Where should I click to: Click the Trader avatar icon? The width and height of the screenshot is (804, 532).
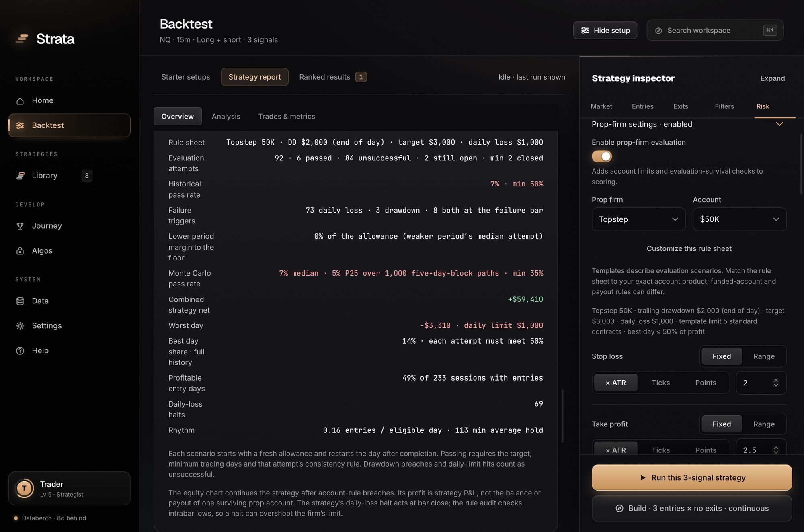24,488
